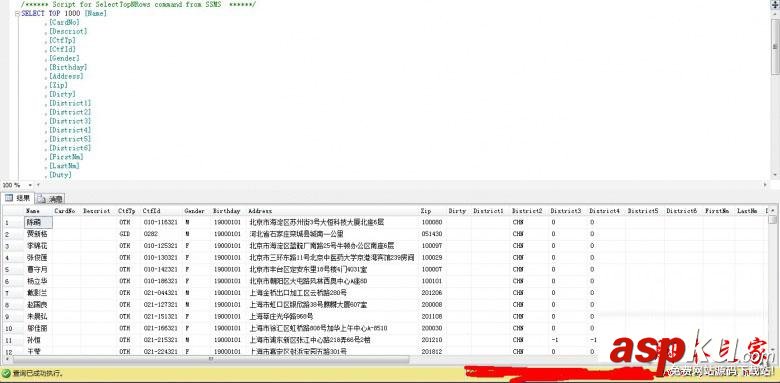This screenshot has width=780, height=383.
Task: Click [Gender] in the query editor
Action: (x=64, y=58)
